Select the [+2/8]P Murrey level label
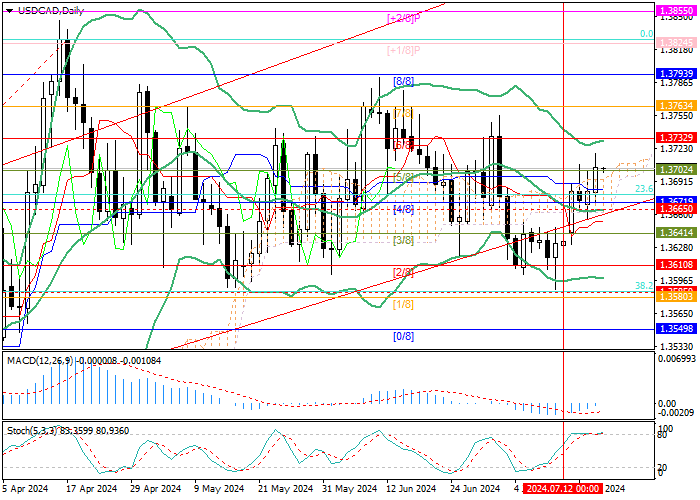Viewport: 700px width, 500px height. coord(403,18)
